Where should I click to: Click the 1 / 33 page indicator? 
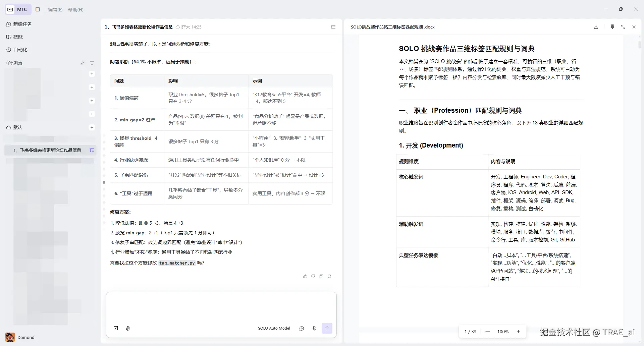[x=470, y=332]
